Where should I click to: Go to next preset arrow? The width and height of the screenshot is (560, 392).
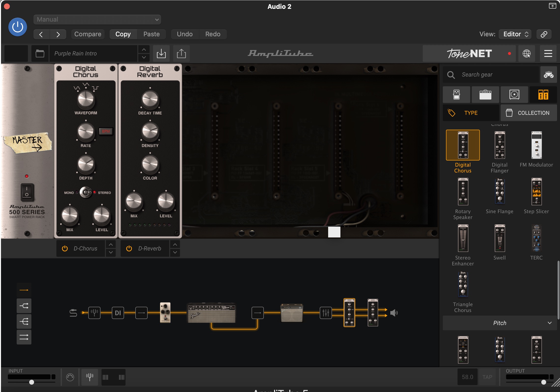58,34
